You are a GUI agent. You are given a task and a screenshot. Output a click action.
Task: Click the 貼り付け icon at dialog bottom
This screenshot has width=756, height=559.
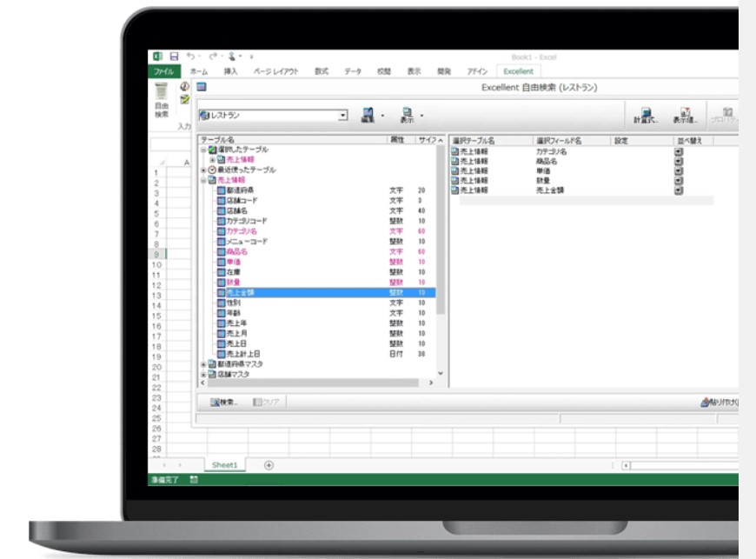[719, 402]
